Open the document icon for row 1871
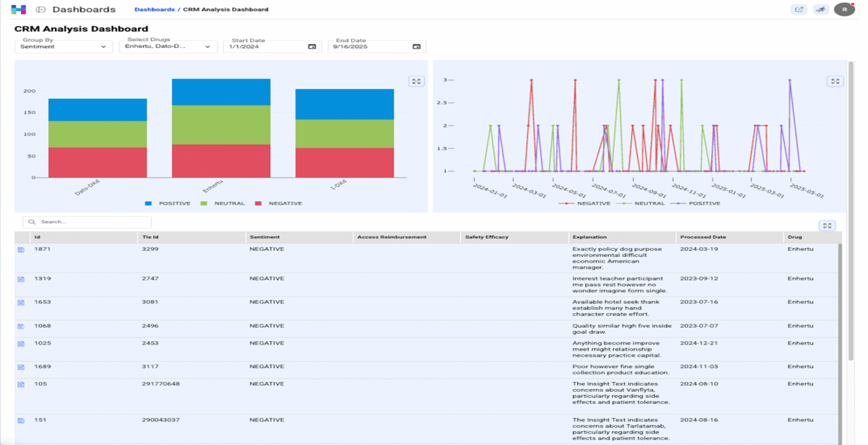 [x=21, y=250]
